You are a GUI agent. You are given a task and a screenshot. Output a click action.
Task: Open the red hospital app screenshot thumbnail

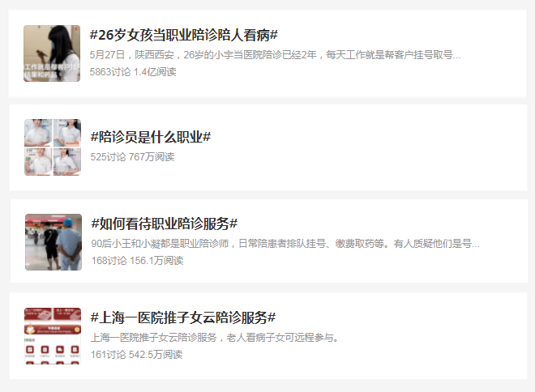53,336
